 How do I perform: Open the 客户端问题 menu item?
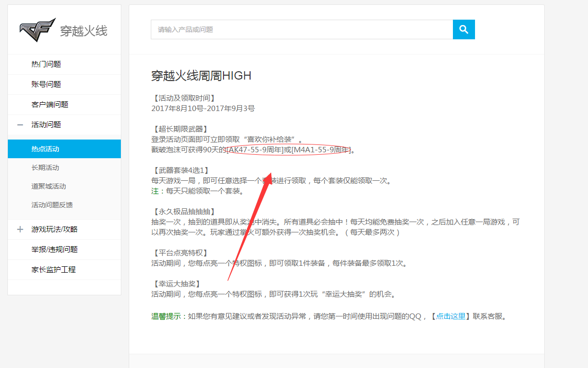point(50,105)
